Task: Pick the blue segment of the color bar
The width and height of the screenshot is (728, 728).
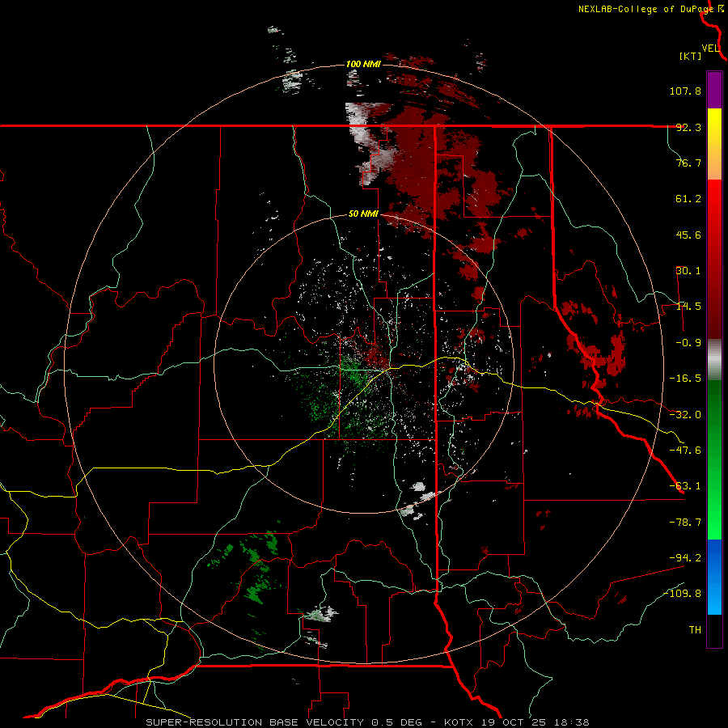Action: click(x=714, y=577)
